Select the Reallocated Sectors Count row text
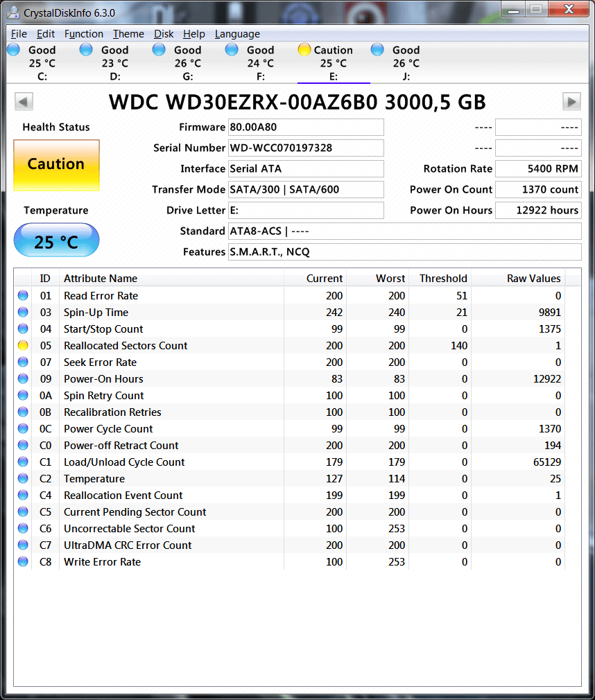Screen dimensions: 595x700 (x=126, y=346)
